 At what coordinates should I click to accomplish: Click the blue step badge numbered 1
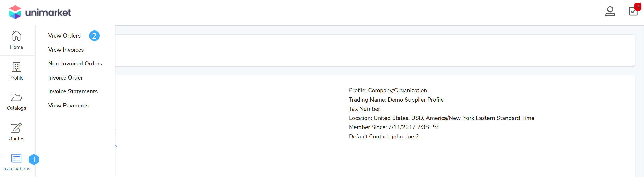(x=34, y=160)
